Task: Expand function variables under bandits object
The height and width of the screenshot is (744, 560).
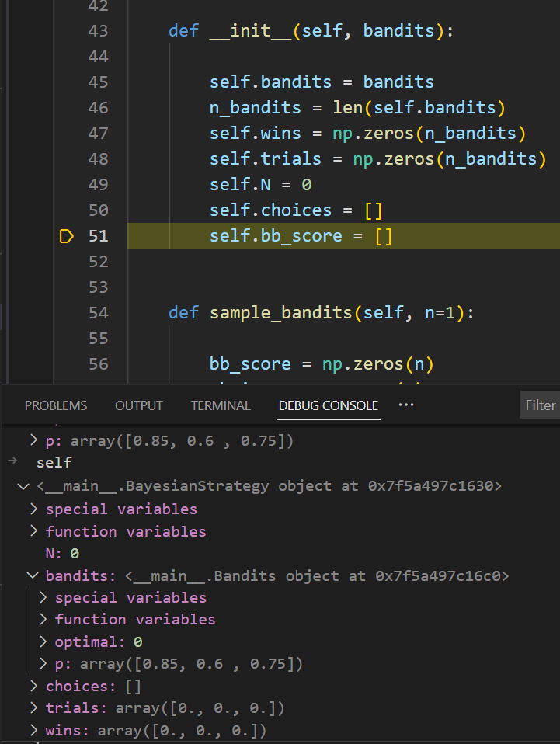Action: coord(43,619)
